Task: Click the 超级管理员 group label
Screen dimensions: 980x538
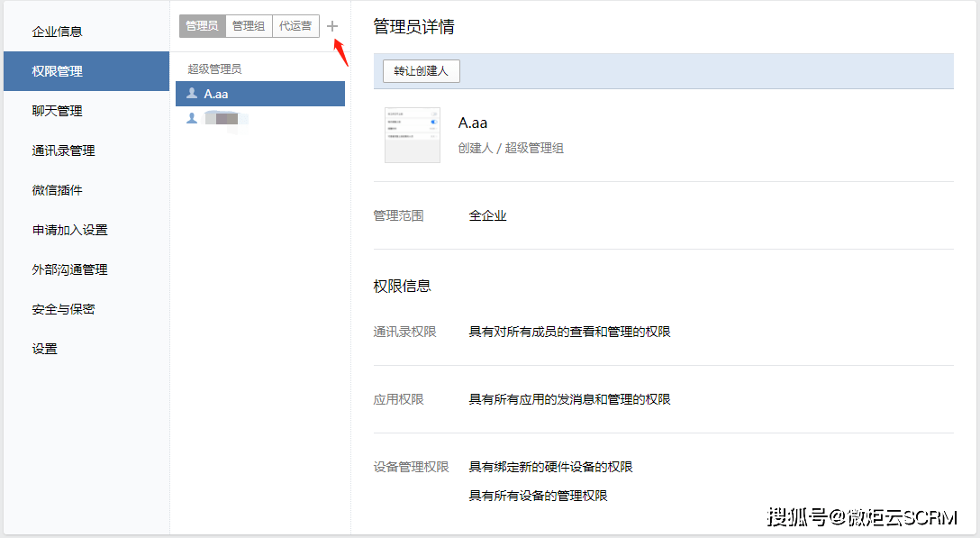Action: (214, 68)
